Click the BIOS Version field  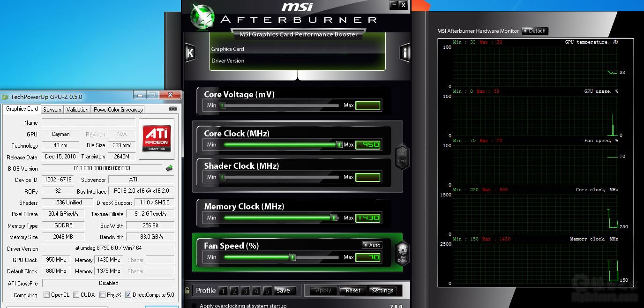(102, 168)
